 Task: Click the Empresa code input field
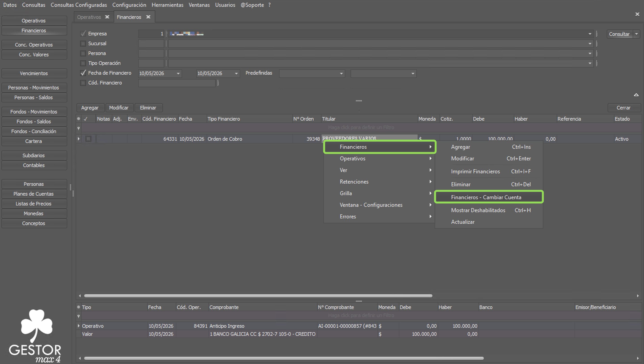click(151, 34)
